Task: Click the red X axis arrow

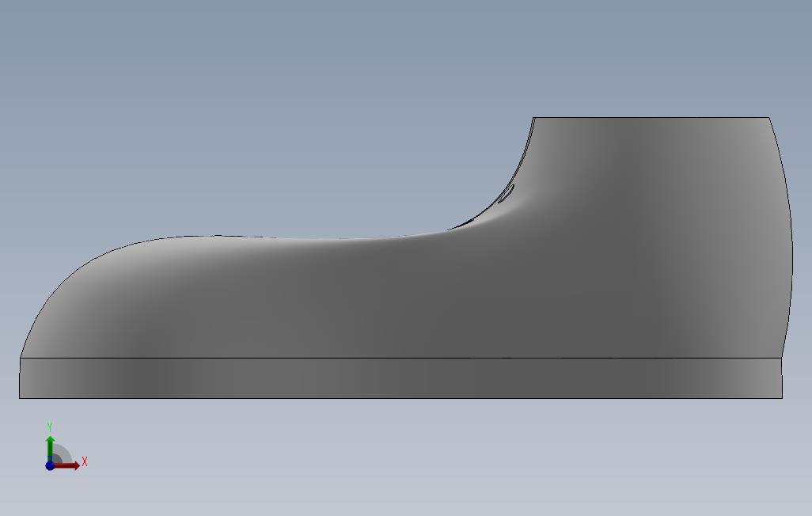Action: click(67, 466)
